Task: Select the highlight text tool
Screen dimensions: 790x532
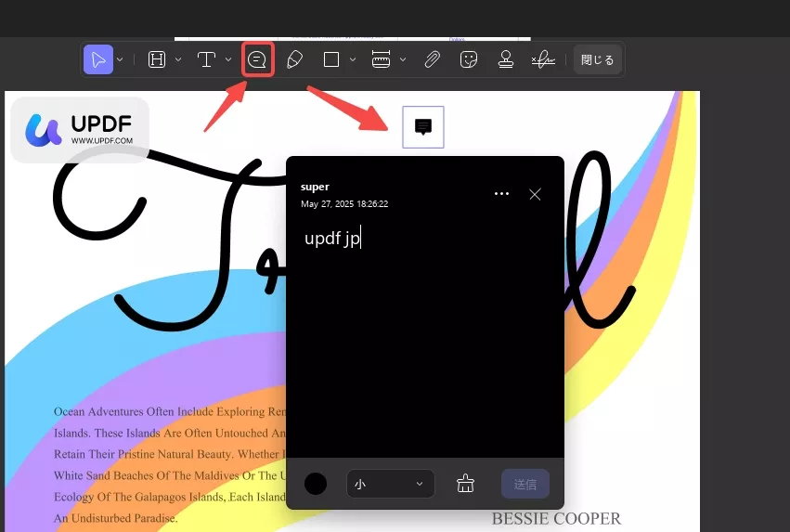Action: [157, 59]
